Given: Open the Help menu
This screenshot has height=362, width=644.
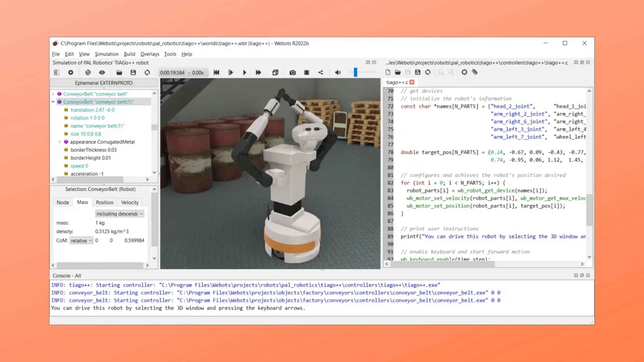Looking at the screenshot, I should [x=187, y=54].
